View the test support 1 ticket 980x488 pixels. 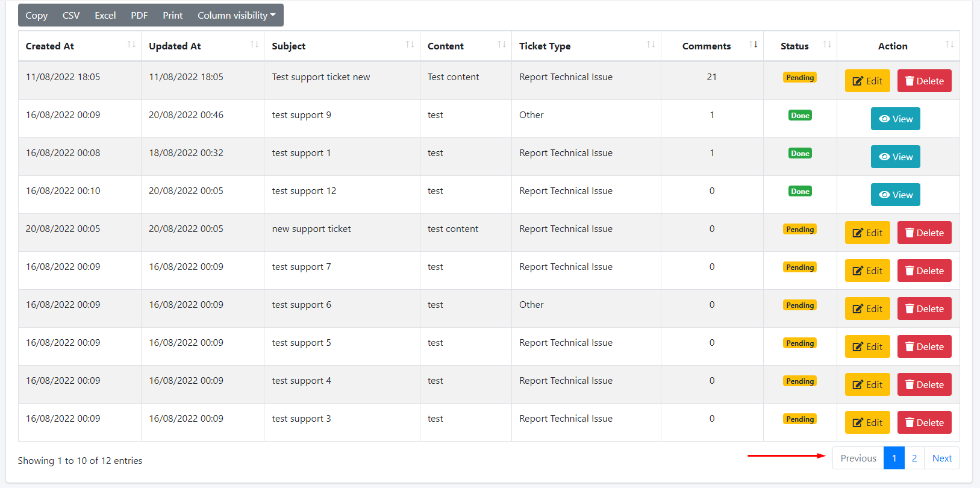pyautogui.click(x=895, y=157)
